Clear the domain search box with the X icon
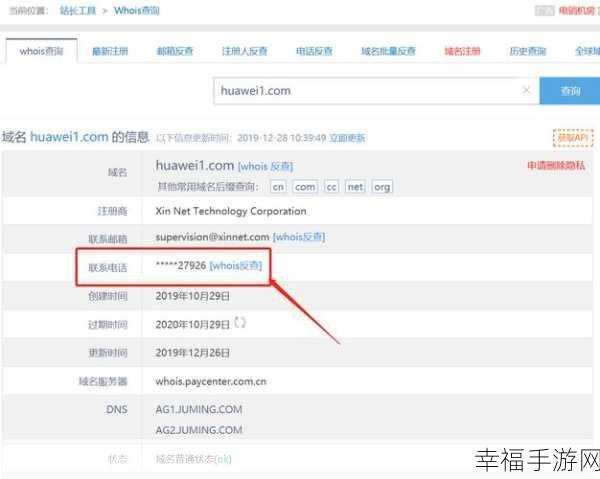The image size is (600, 479). tap(527, 90)
